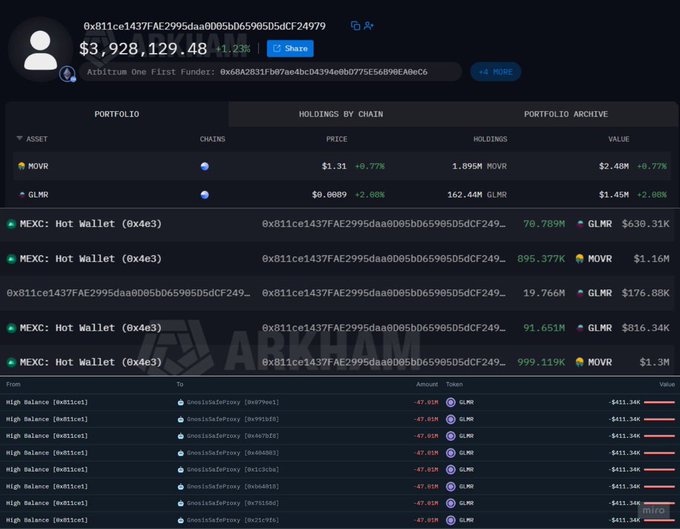Click the wallet address 0x811ce...24979 heading
Screen dimensions: 680x529
pyautogui.click(x=204, y=26)
